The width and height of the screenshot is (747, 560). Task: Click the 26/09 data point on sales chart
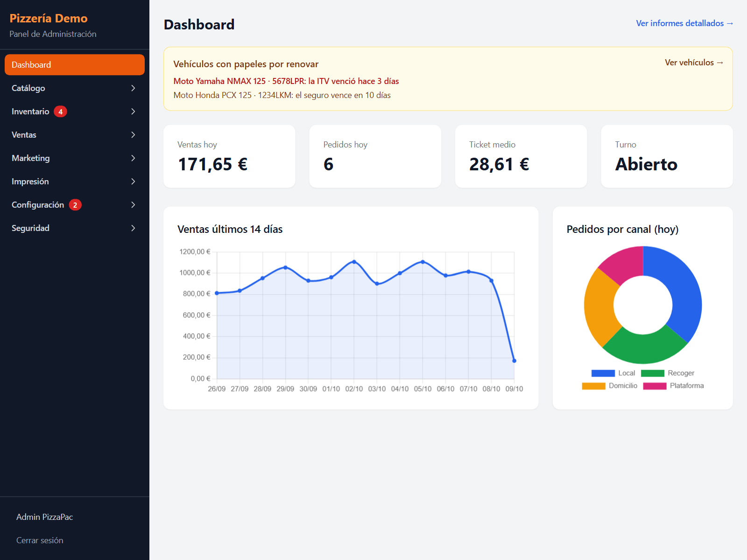click(x=217, y=293)
